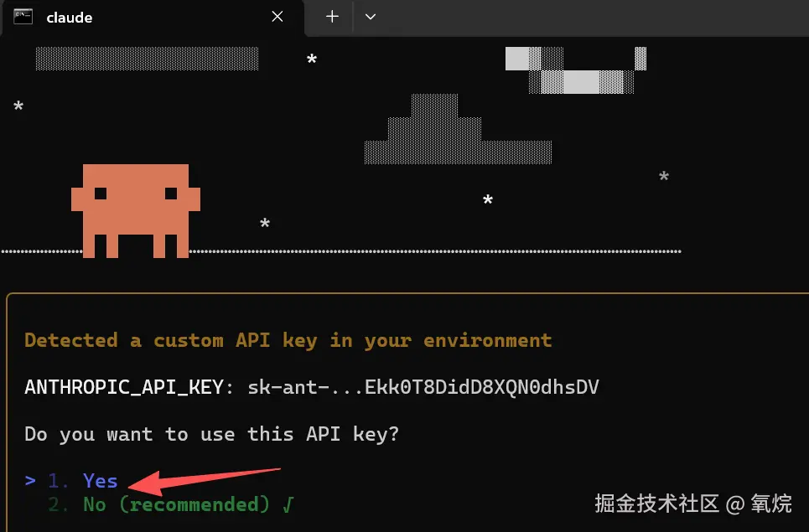Screen dimensions: 809x532
Task: Click the asterisk star beside the top gray bar
Action: 312,59
